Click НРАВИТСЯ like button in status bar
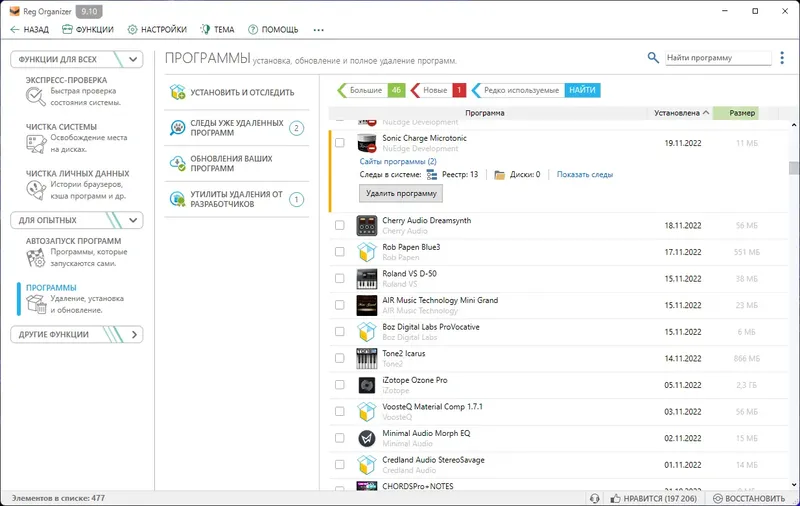This screenshot has width=800, height=506. [x=653, y=498]
